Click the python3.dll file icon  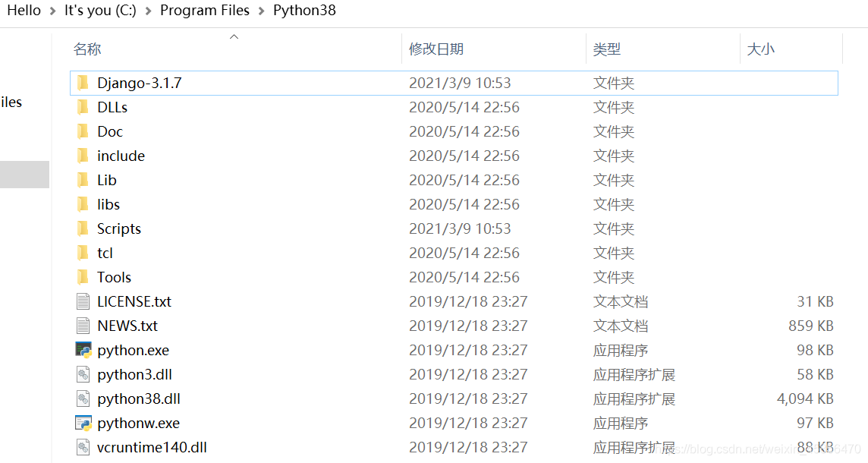(83, 374)
